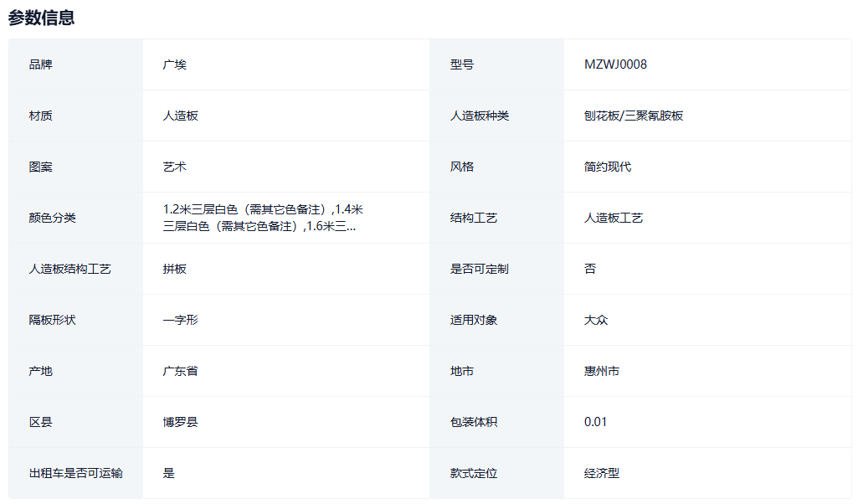Viewport: 858px width, 504px height.
Task: Click the 适用对象 value 大众
Action: pos(596,320)
